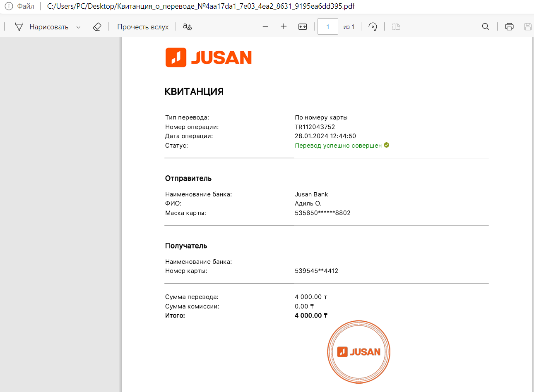Open search in the PDF

pos(486,27)
